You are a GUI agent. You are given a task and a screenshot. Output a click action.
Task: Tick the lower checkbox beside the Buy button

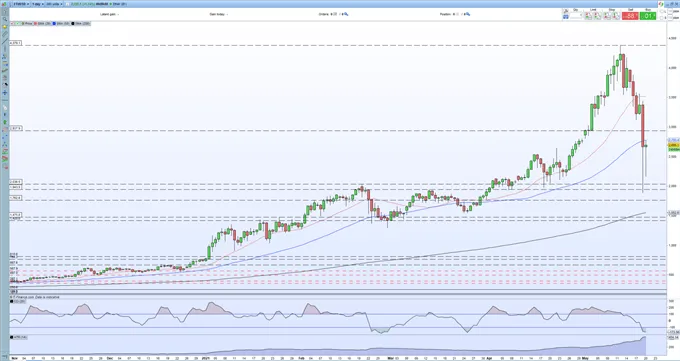[662, 18]
